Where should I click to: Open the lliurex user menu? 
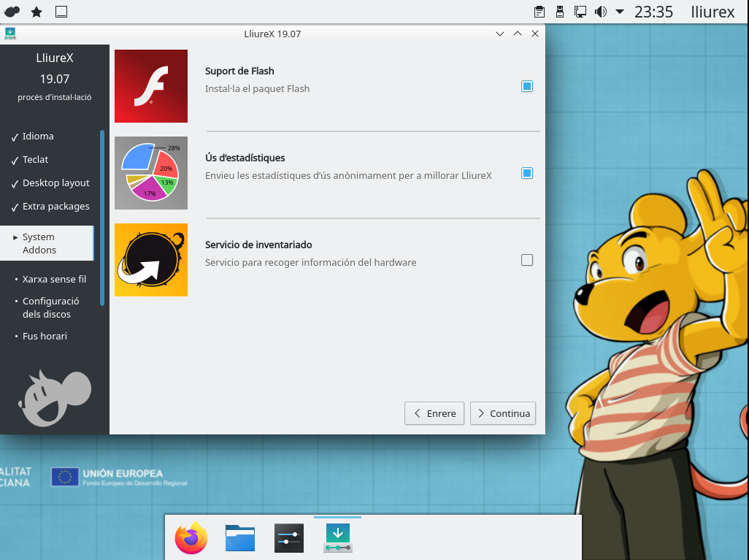pos(712,12)
